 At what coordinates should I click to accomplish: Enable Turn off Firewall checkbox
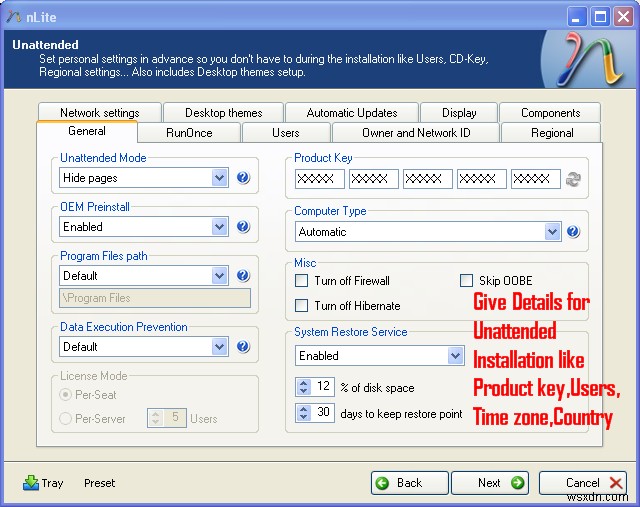(301, 281)
